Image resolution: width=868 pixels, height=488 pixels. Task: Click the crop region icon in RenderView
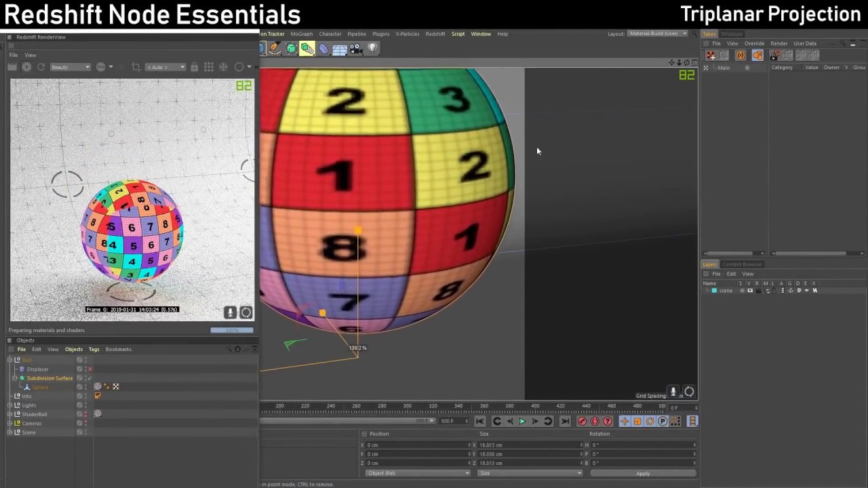[136, 67]
